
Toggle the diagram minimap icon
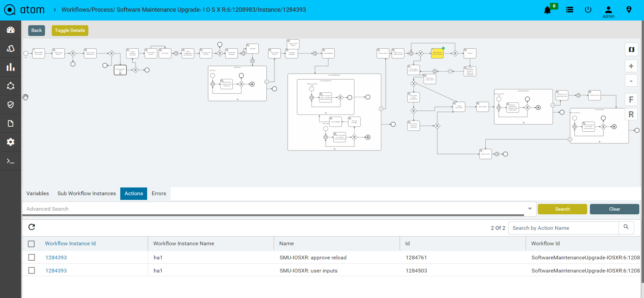click(631, 50)
